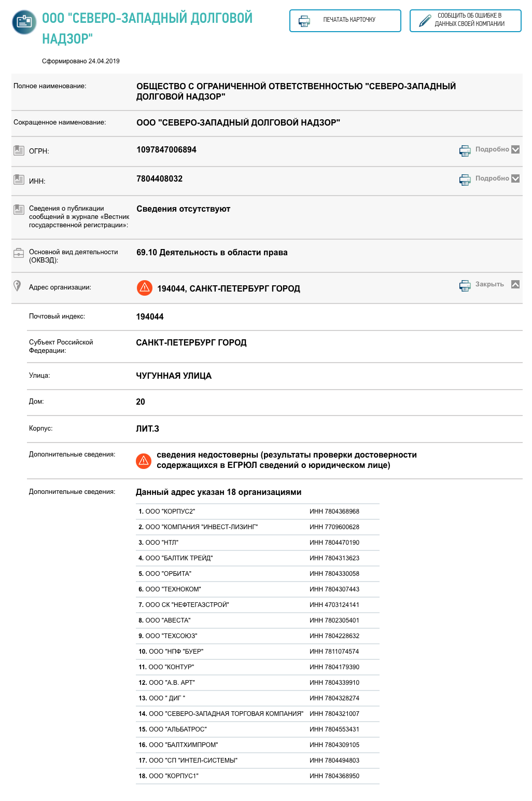Click printer icon in the OGRN row
The width and height of the screenshot is (532, 801).
coord(465,150)
